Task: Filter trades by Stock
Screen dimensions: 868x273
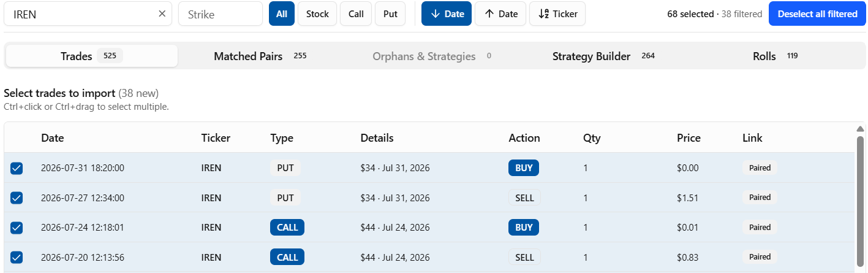Action: click(317, 13)
